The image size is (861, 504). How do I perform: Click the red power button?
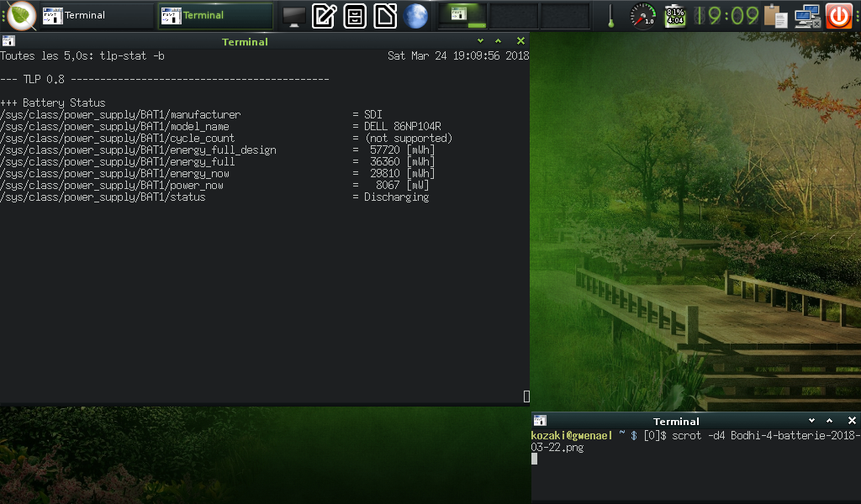click(838, 15)
